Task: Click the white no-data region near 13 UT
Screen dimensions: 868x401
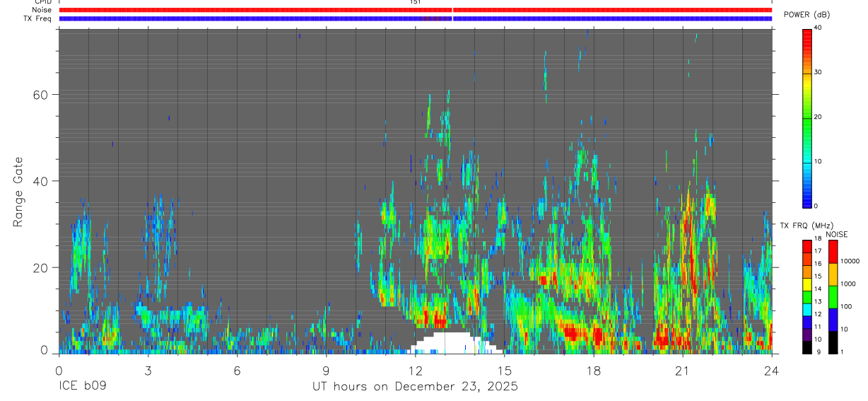Action: coord(452,343)
